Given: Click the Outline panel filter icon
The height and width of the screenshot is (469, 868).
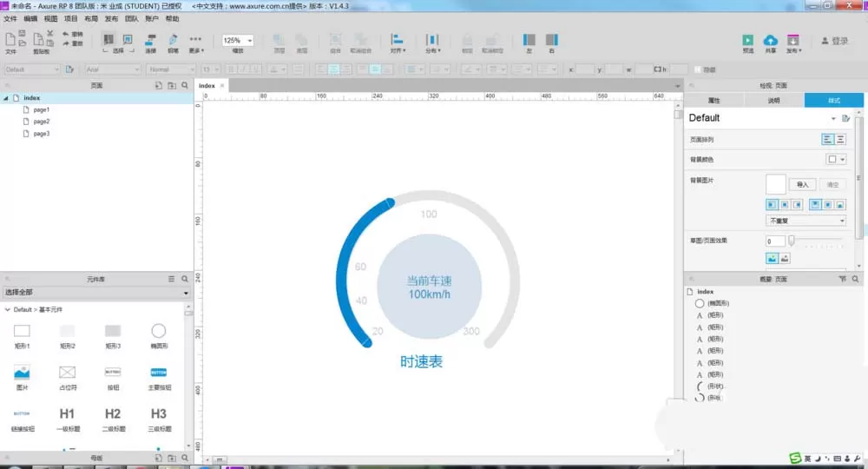Looking at the screenshot, I should point(843,279).
